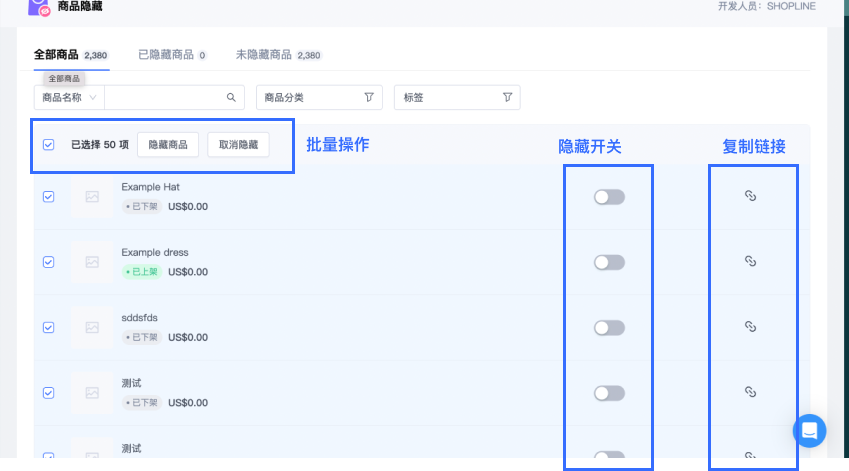849x471 pixels.
Task: Click the 已上架 status badge
Action: pos(142,272)
